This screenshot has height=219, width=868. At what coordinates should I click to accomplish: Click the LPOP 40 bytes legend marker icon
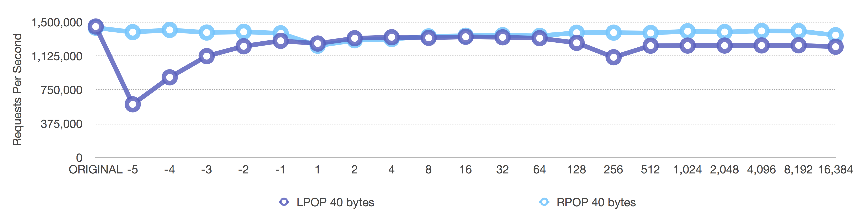pyautogui.click(x=284, y=202)
